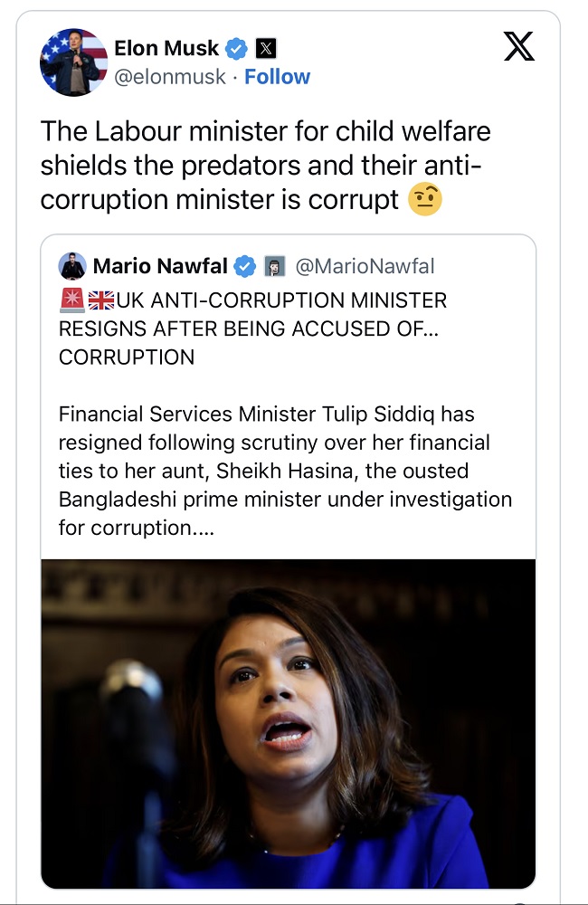Click the X logo in the top-right corner

tap(518, 47)
